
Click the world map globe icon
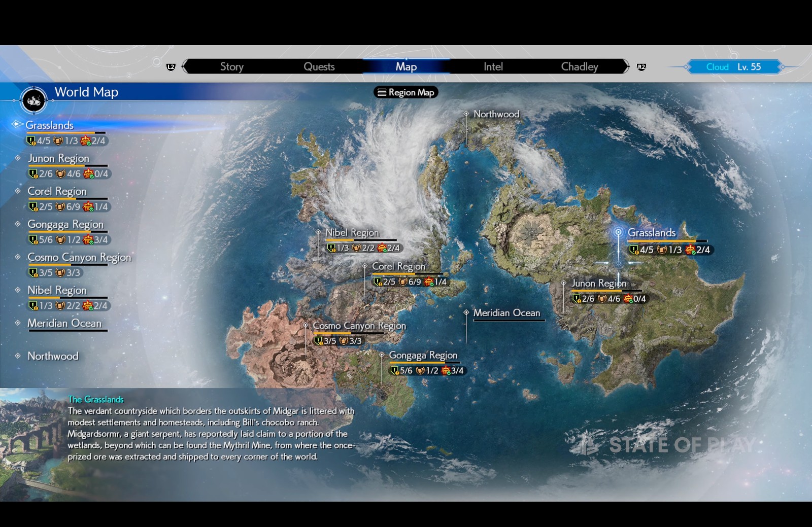point(34,100)
